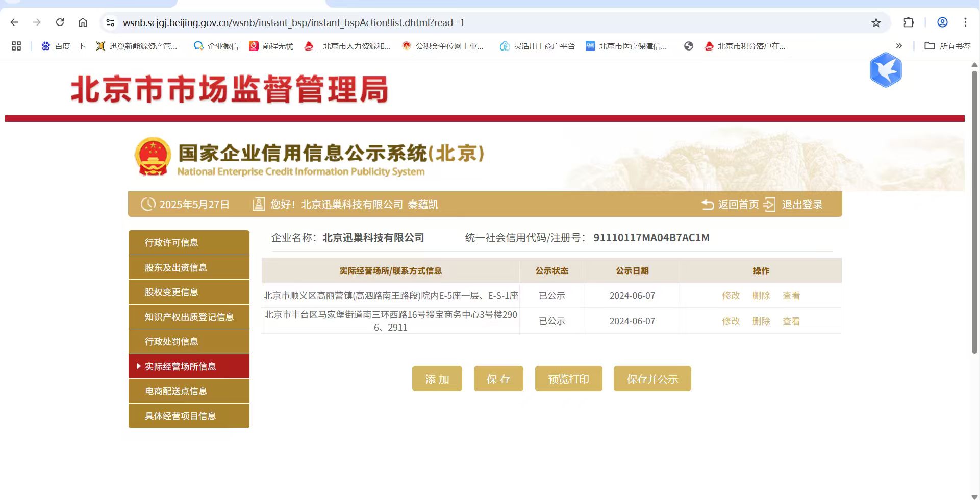Screen dimensions: 980x500
Task: Click the 实际经营场所/联系方式信息 column header
Action: coord(391,271)
